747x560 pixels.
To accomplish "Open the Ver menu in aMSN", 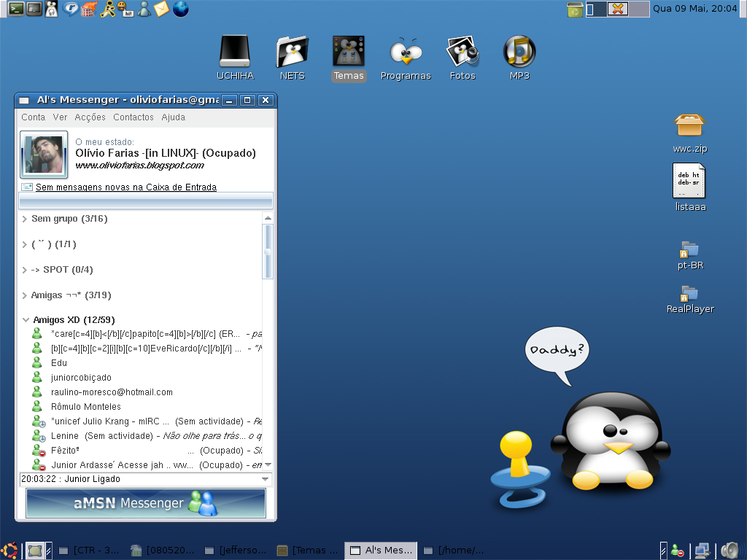I will click(x=60, y=117).
